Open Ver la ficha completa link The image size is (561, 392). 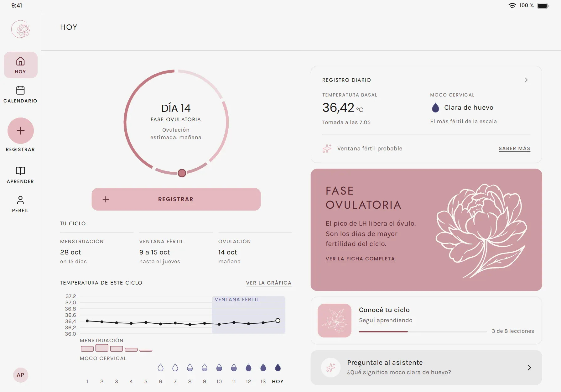(x=360, y=259)
